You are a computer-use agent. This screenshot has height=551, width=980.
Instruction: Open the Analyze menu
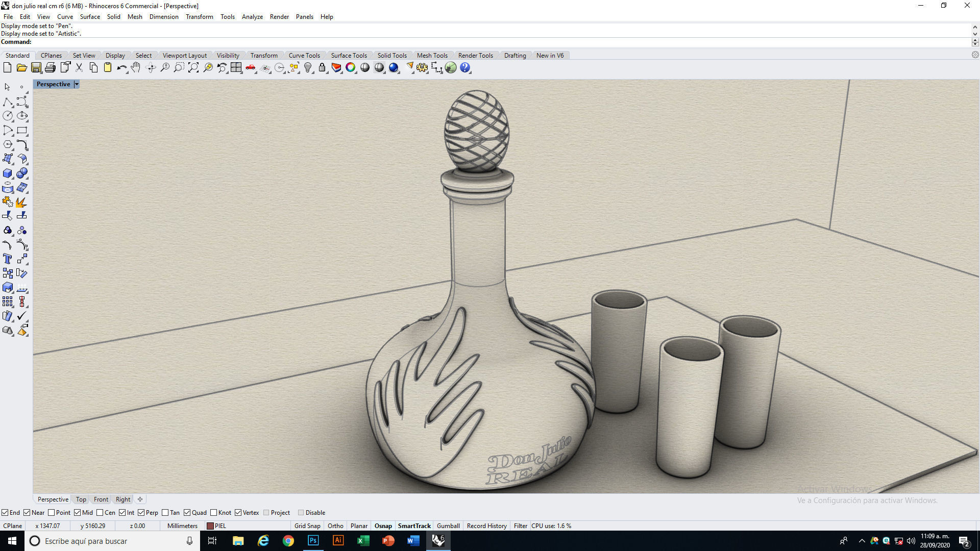coord(252,17)
